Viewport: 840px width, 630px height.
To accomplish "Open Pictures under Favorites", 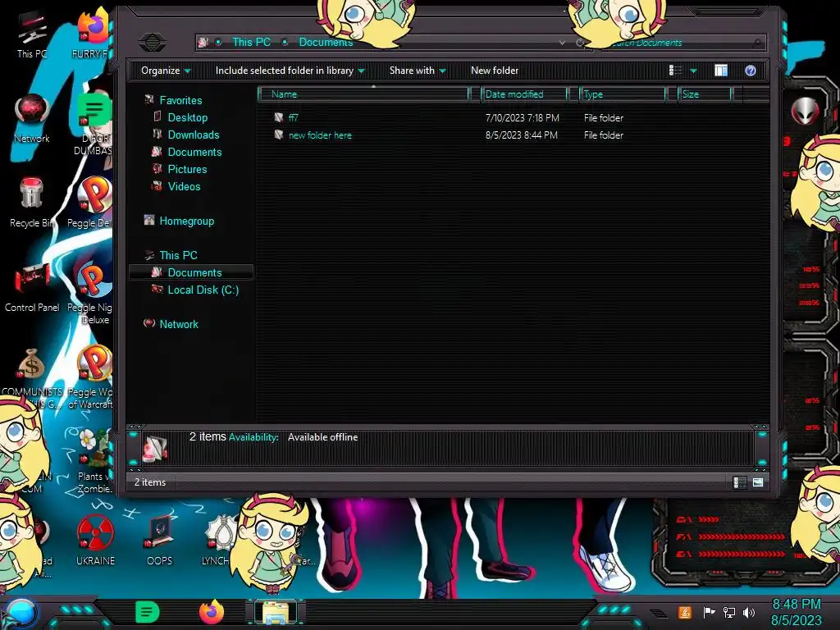I will [187, 169].
